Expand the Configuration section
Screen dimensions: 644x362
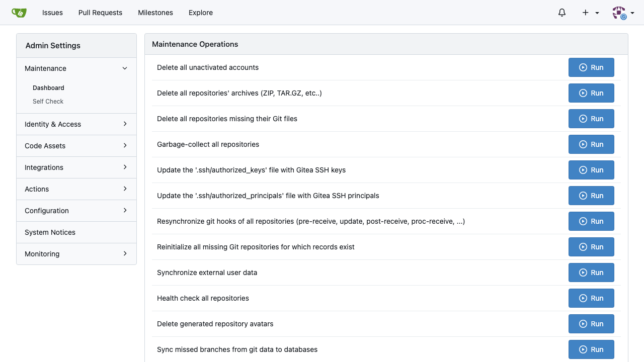(76, 211)
